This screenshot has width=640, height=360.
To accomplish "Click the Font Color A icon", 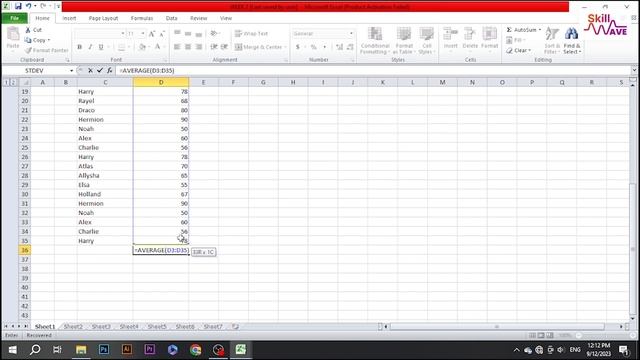I will [157, 47].
